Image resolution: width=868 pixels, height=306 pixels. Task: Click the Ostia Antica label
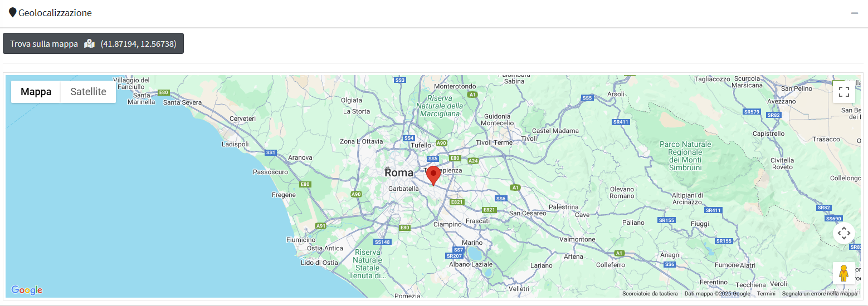[325, 248]
